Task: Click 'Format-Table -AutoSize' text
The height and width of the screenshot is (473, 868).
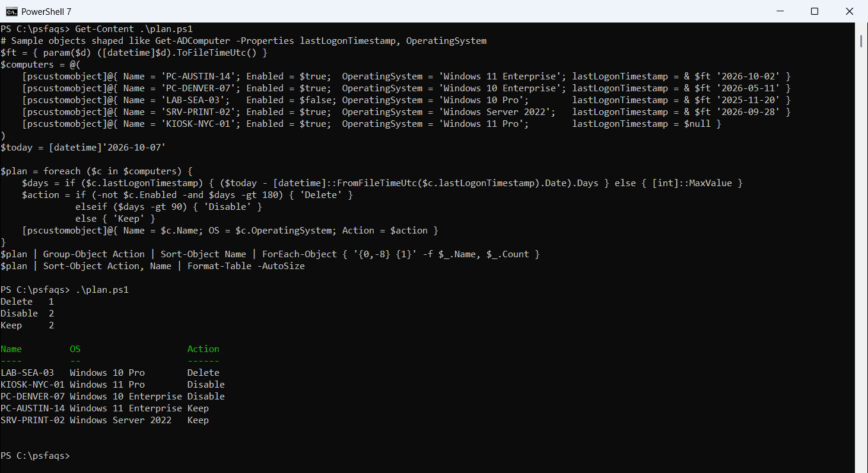Action: [246, 266]
